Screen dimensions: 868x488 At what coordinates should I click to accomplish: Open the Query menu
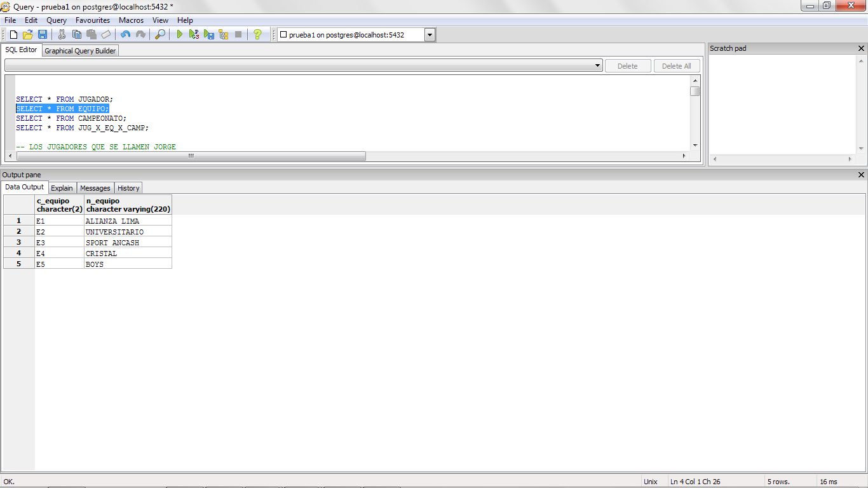[56, 20]
